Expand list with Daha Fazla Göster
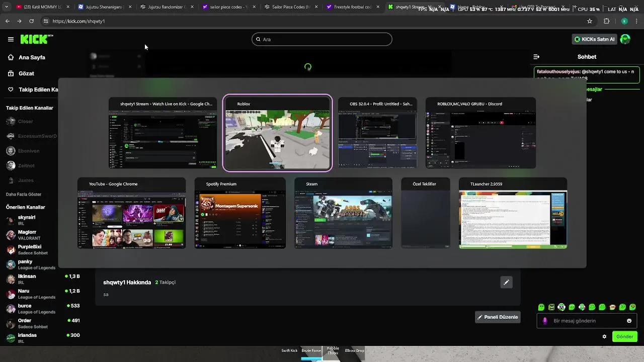644x362 pixels. pyautogui.click(x=24, y=195)
